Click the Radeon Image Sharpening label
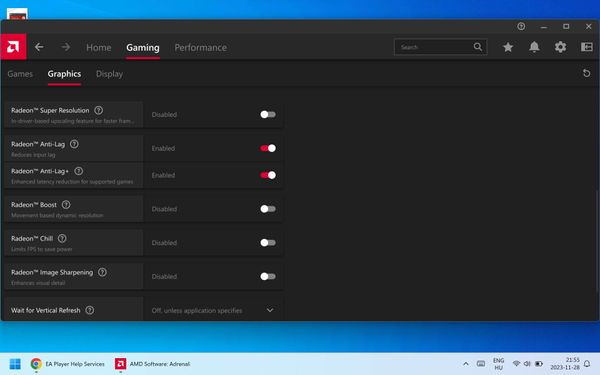The width and height of the screenshot is (600, 375). tap(52, 272)
